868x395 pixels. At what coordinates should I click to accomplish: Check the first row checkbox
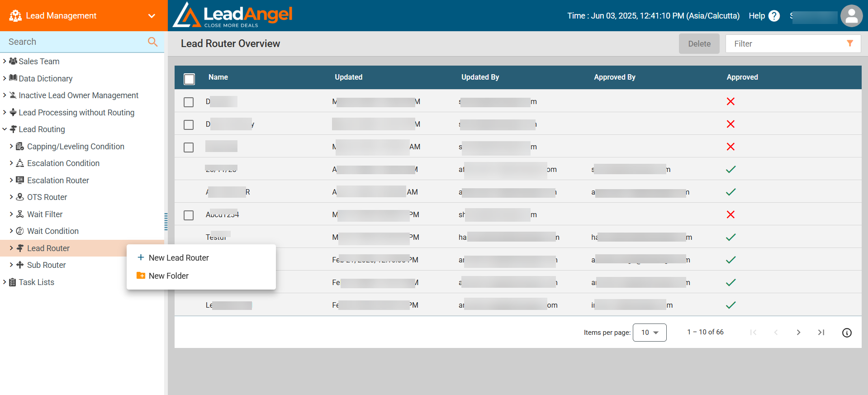[189, 102]
